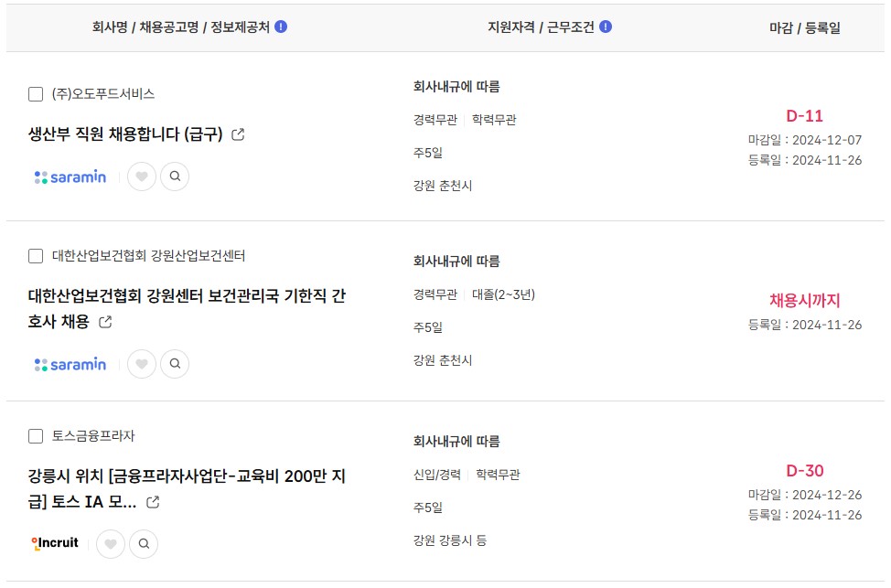Open 강릉시 위치 금융프라자사업단 job title
The image size is (891, 588).
[x=187, y=488]
